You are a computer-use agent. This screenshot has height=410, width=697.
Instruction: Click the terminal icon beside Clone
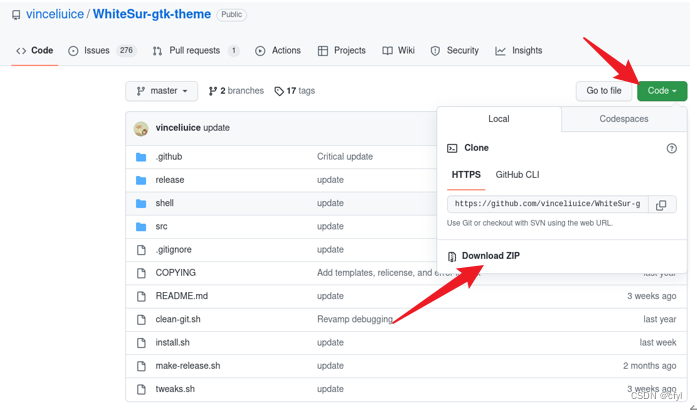[x=452, y=148]
